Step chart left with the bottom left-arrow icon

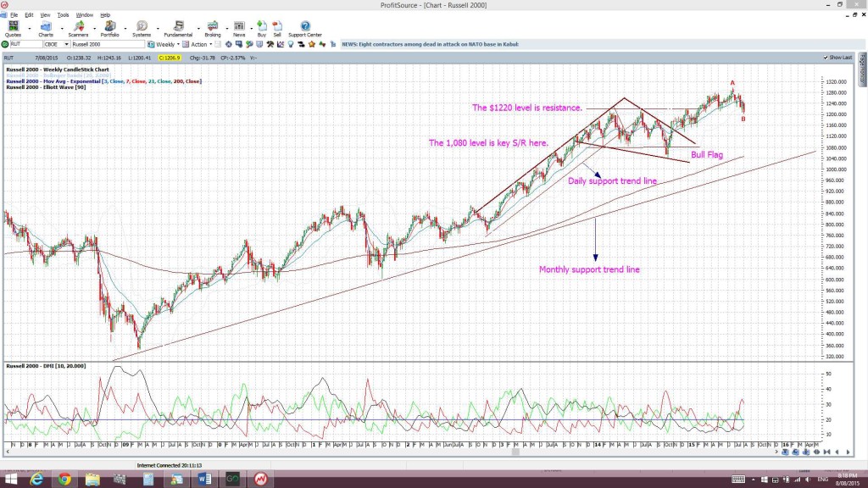coord(837,452)
